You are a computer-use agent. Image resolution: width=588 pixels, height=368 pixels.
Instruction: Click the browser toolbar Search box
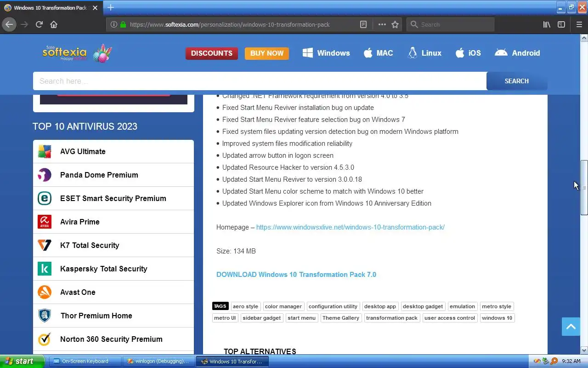point(450,24)
